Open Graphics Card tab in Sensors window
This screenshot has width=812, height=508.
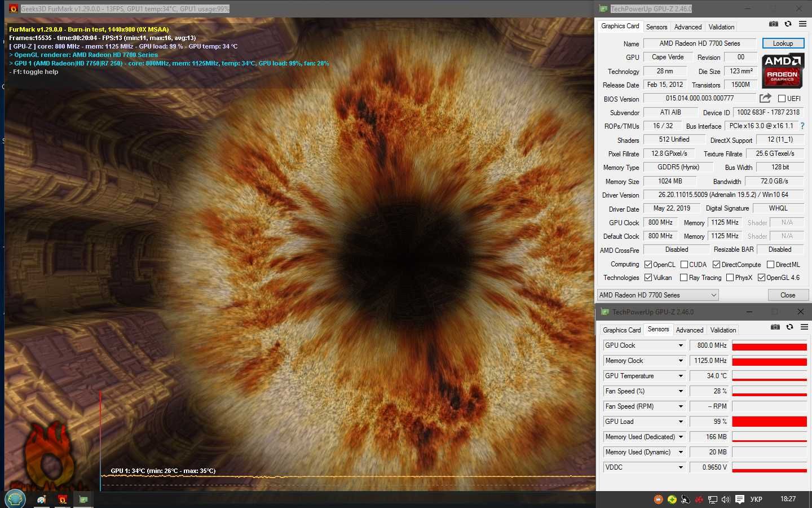coord(621,330)
